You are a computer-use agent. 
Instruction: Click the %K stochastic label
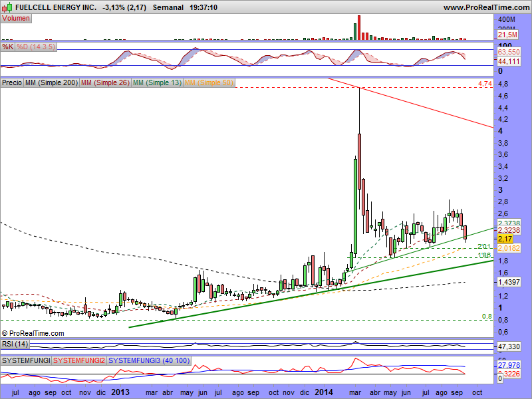pyautogui.click(x=7, y=47)
